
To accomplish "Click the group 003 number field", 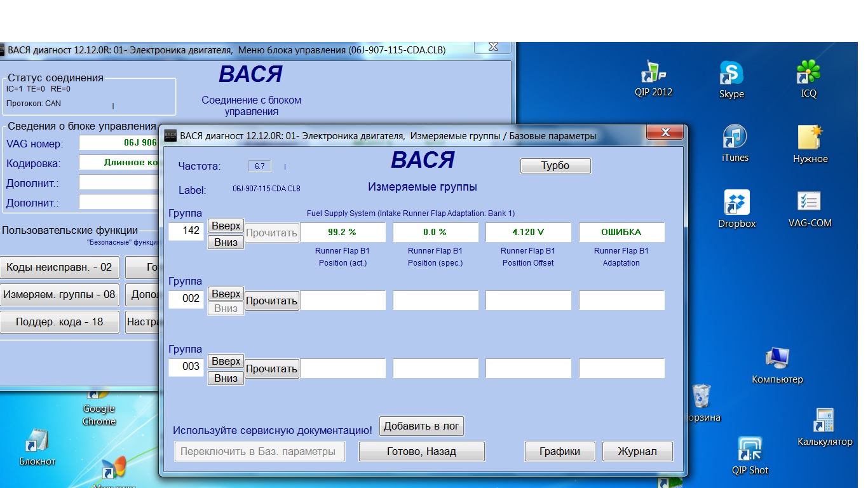I will click(x=186, y=367).
